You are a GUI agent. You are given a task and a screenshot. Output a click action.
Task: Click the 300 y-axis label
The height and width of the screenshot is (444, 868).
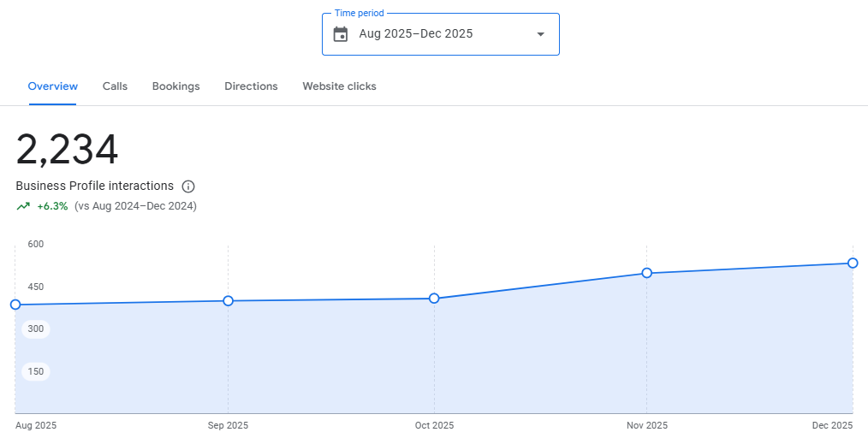[x=35, y=329]
